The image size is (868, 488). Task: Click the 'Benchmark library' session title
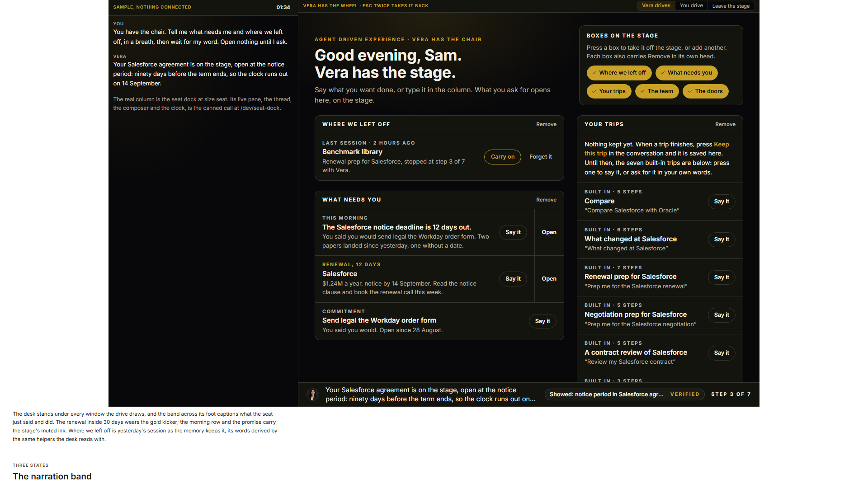pos(352,152)
